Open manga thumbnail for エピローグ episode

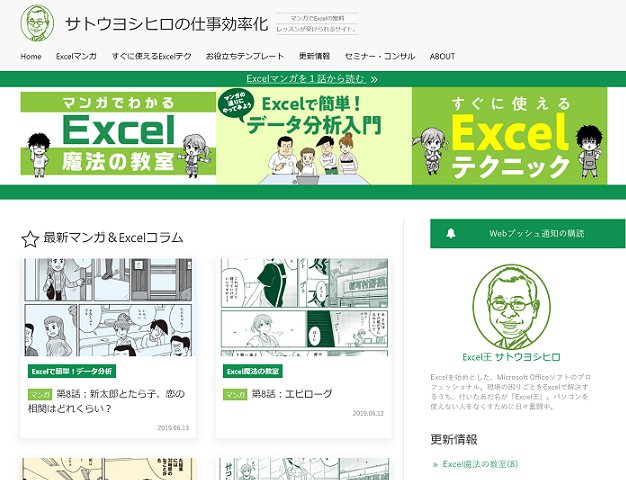[x=303, y=307]
